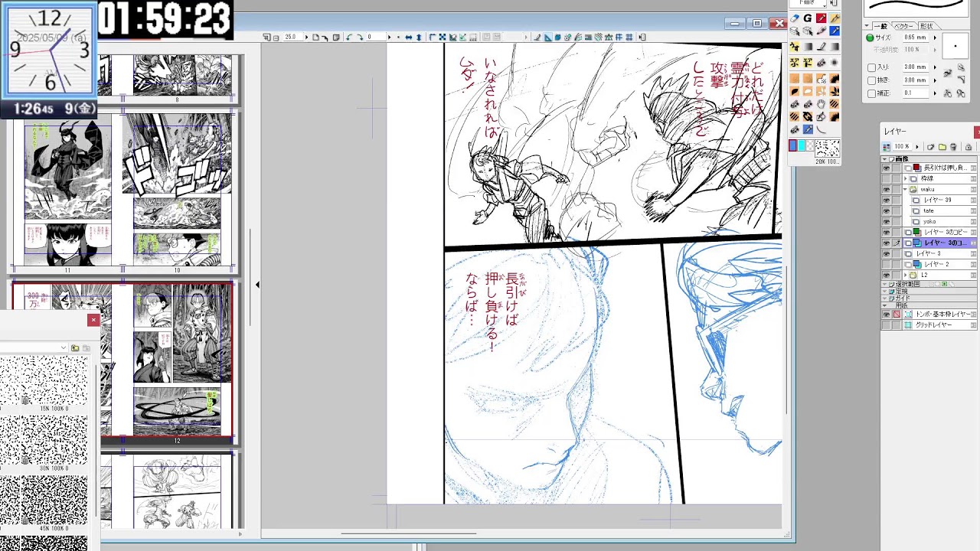Enable the 抜き checkbox
980x551 pixels.
871,80
